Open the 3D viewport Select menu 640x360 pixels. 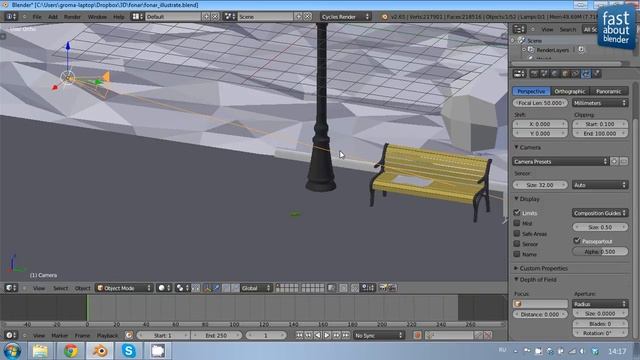[x=60, y=288]
